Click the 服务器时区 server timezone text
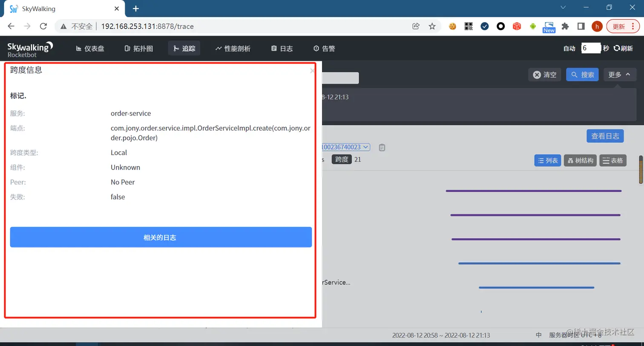This screenshot has width=644, height=346. 575,335
